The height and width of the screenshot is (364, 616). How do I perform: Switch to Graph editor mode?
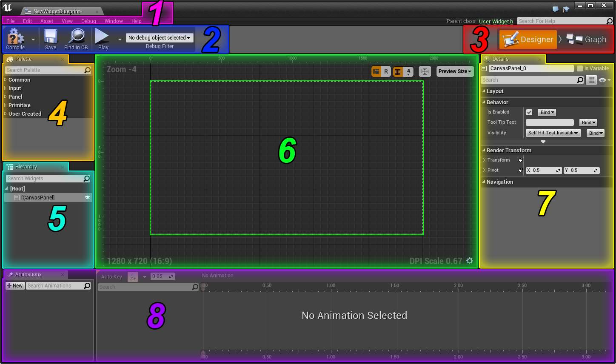pos(586,40)
